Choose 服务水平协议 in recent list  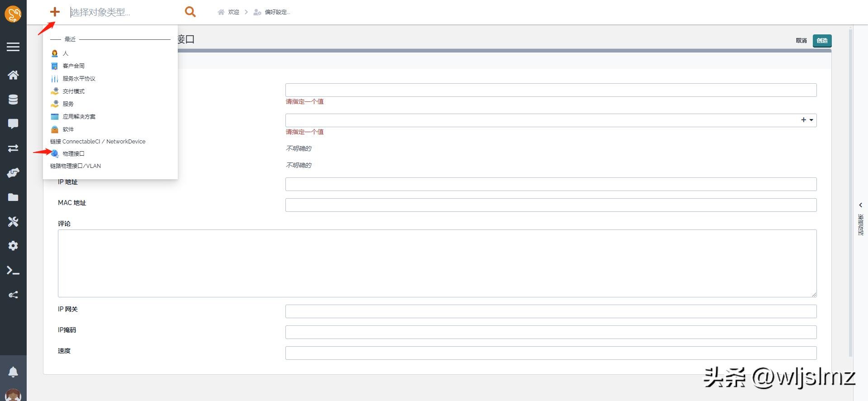[x=79, y=79]
